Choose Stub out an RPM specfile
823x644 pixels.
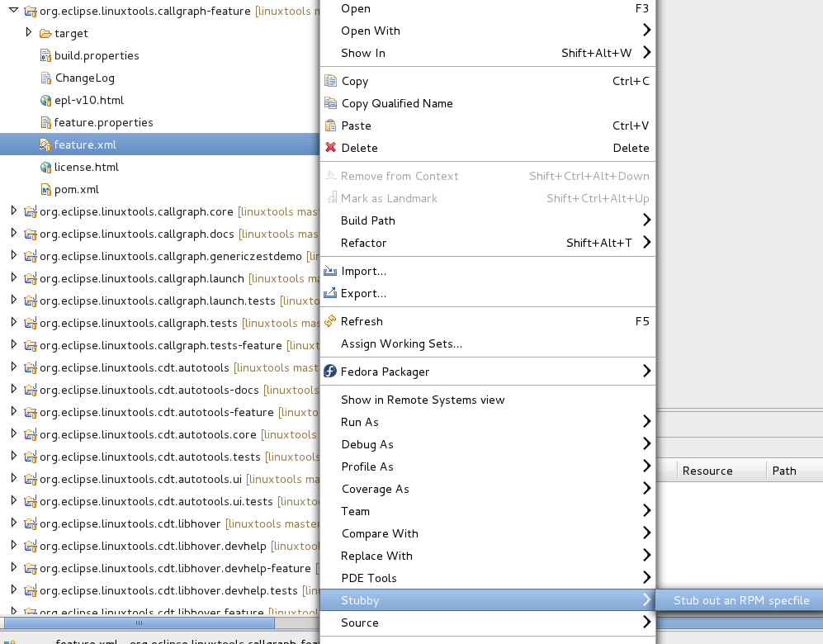click(x=740, y=600)
